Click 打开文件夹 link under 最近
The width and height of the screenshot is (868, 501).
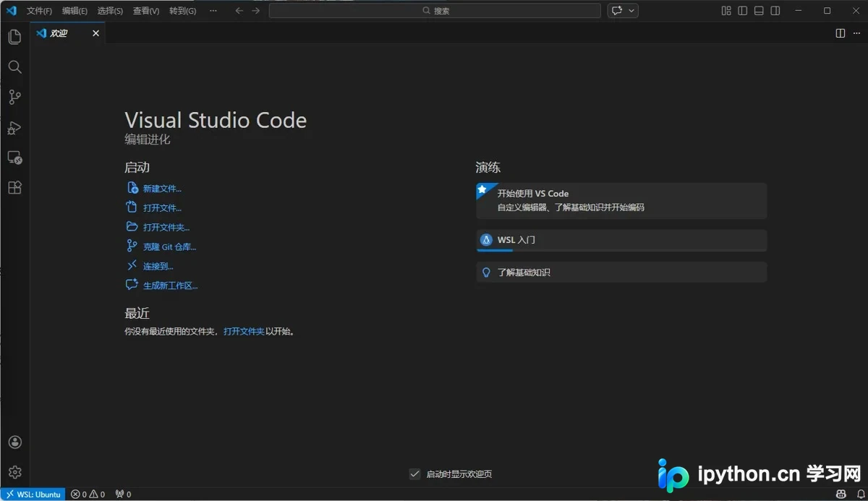pos(244,332)
